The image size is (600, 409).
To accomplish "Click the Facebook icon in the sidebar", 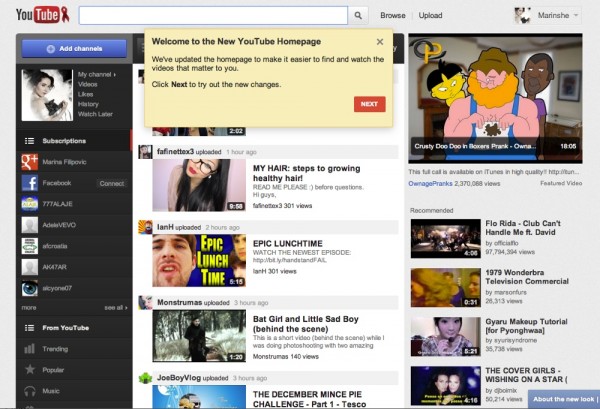I will coord(29,183).
